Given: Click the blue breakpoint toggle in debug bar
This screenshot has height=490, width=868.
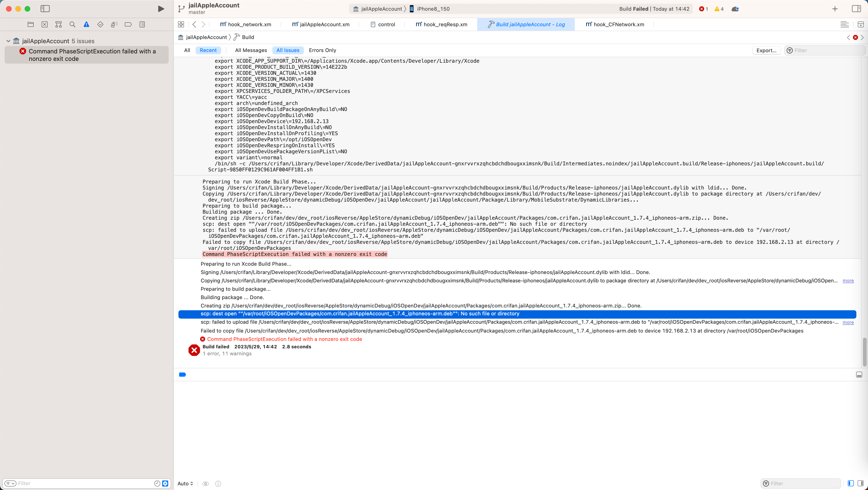Looking at the screenshot, I should point(182,375).
